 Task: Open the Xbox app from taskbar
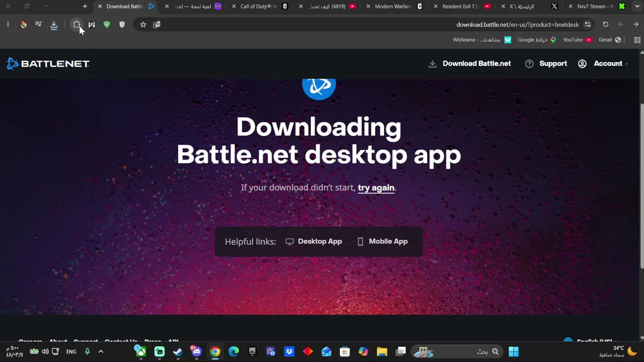point(141,351)
